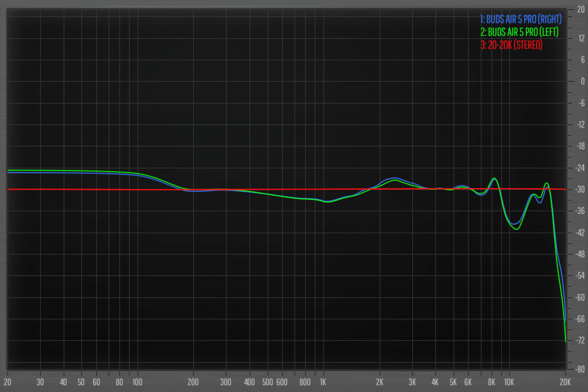Select the -80 dB label at axis bottom
588x392 pixels.
pyautogui.click(x=580, y=369)
